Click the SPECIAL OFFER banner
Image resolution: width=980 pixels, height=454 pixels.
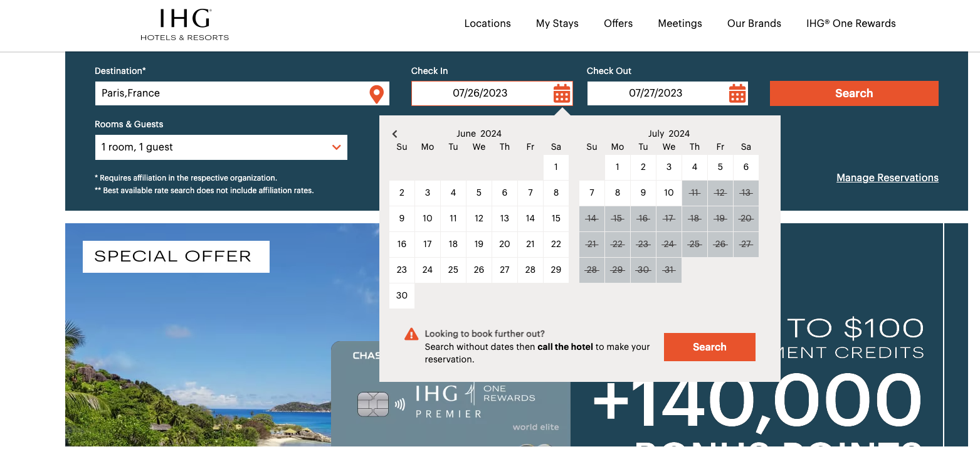[x=176, y=256]
